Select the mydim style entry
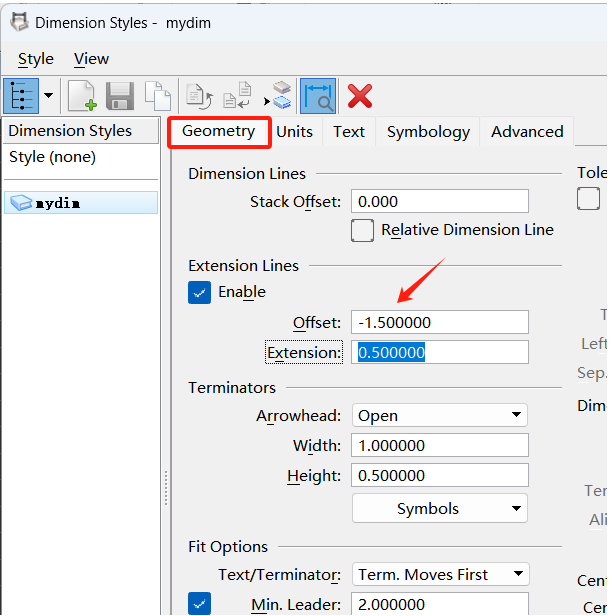The image size is (612, 616). point(81,203)
